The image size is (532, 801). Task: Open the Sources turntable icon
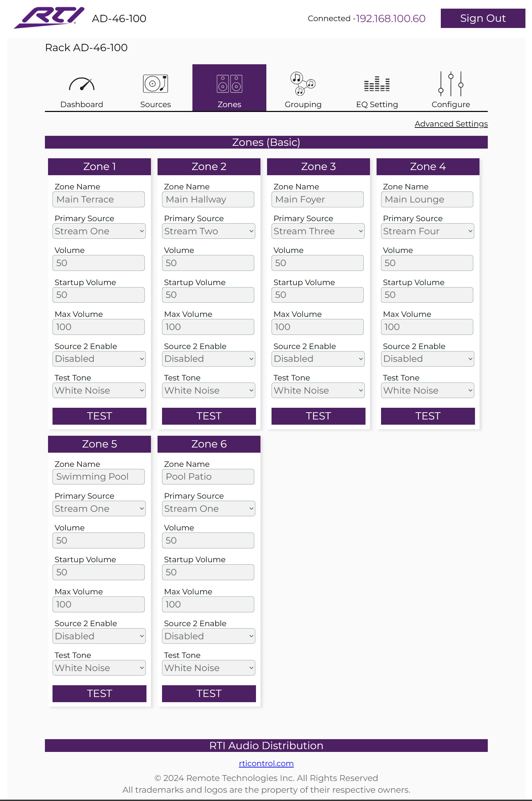click(155, 84)
